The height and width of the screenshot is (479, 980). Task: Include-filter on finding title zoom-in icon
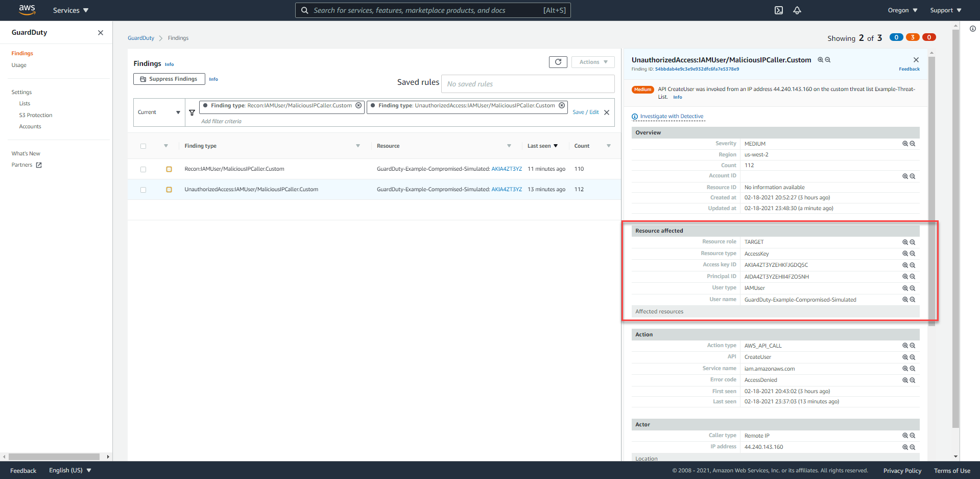821,60
